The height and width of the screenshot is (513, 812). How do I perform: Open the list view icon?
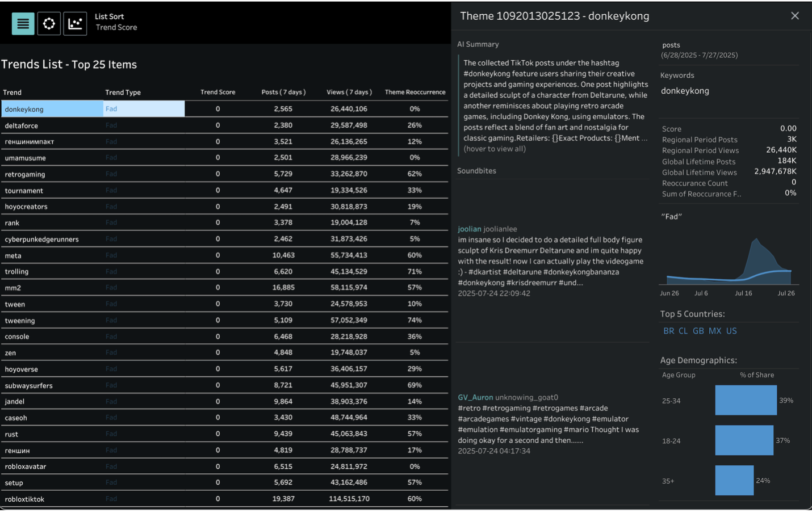[23, 24]
